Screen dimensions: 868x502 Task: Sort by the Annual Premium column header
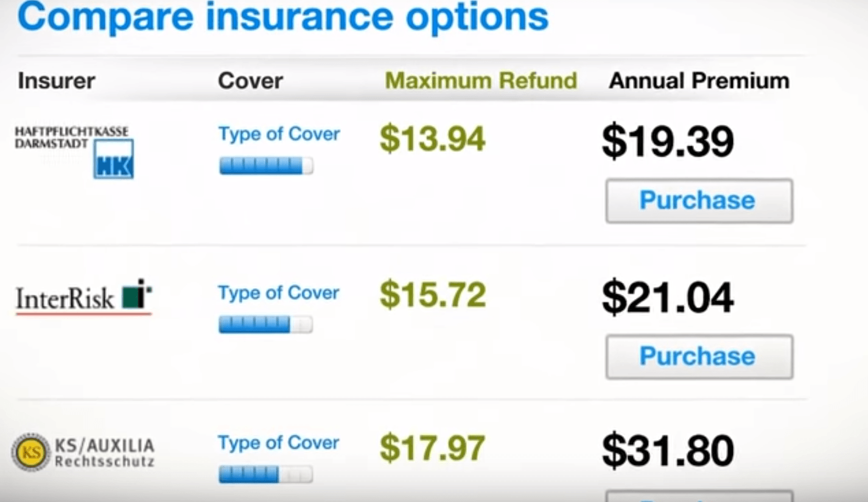pos(699,81)
